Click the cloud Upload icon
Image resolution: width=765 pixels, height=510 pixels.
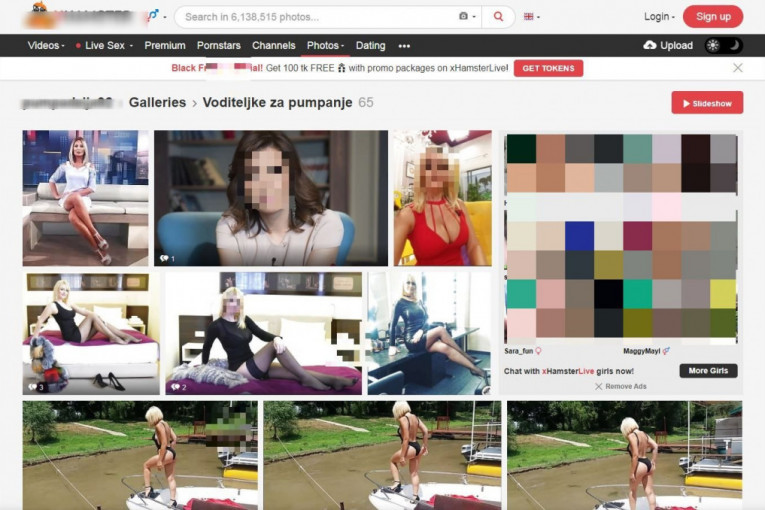650,45
